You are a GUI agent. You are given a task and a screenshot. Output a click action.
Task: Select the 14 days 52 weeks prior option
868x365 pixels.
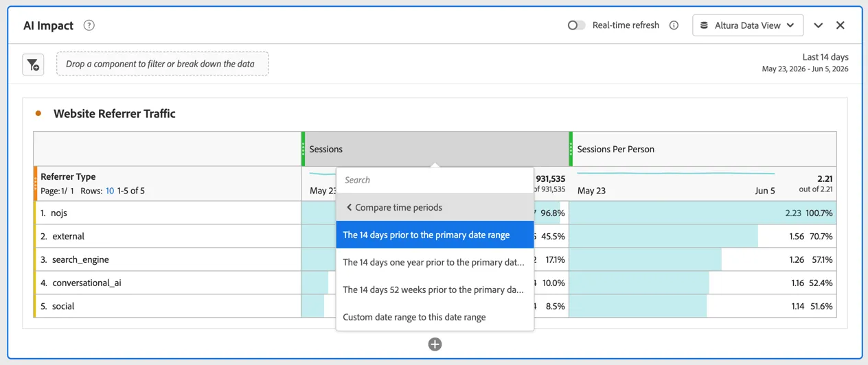tap(435, 290)
